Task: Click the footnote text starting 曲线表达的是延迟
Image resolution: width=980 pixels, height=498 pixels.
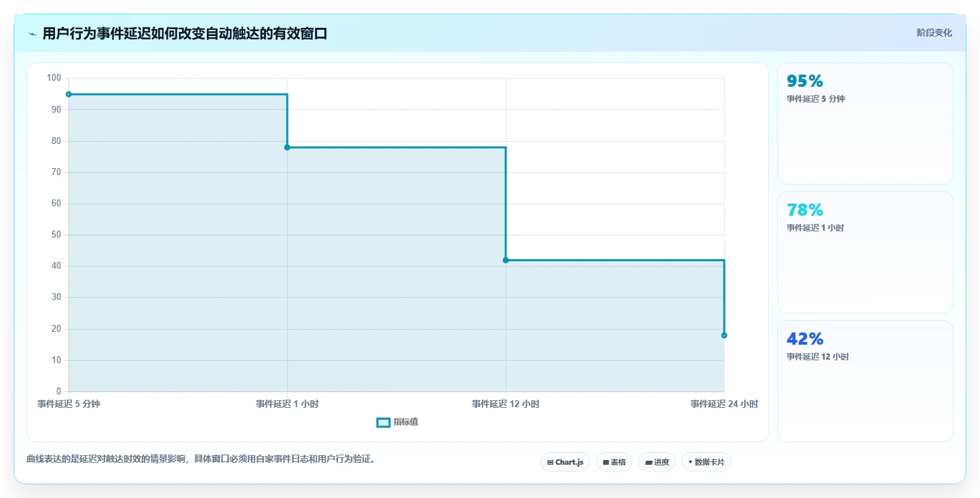Action: tap(201, 459)
